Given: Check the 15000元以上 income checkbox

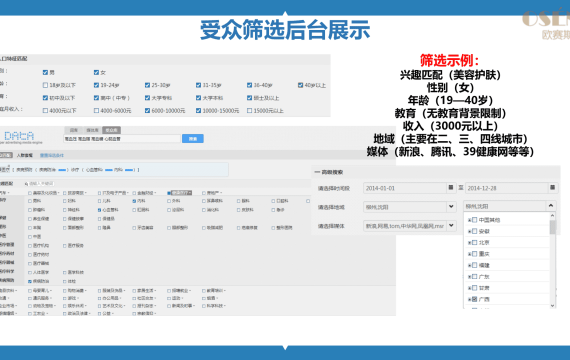Looking at the screenshot, I should (x=249, y=111).
